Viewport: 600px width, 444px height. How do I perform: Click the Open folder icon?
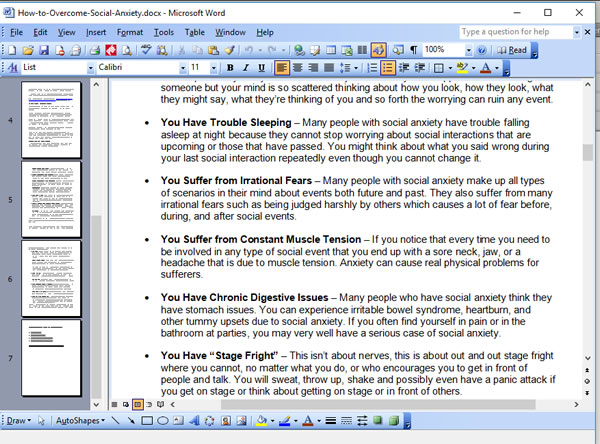click(x=28, y=50)
